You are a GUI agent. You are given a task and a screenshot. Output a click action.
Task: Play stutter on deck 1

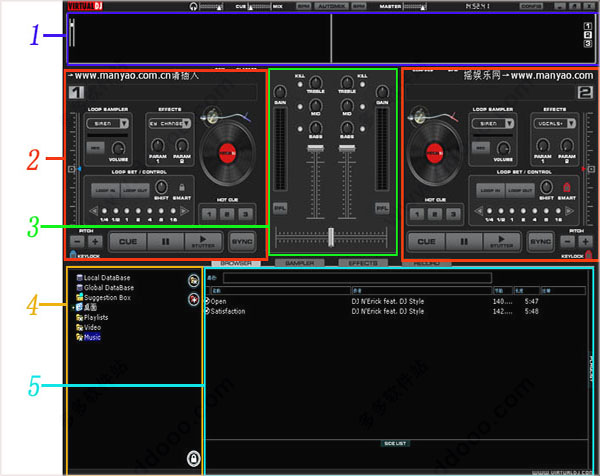pyautogui.click(x=203, y=241)
